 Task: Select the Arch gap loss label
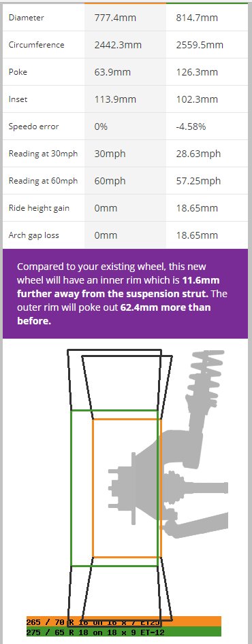[33, 235]
